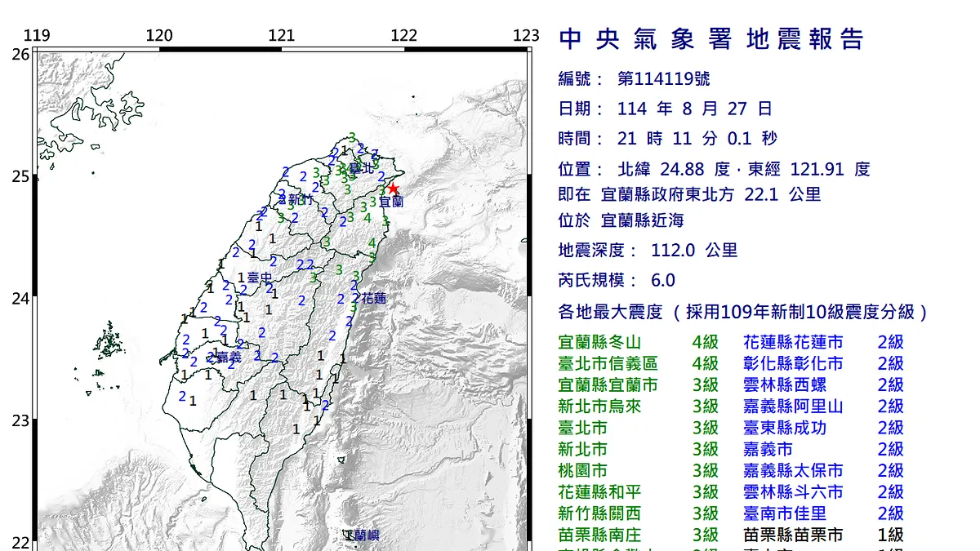Click the 臺中 map label
Screen dimensions: 980x551
(x=260, y=277)
